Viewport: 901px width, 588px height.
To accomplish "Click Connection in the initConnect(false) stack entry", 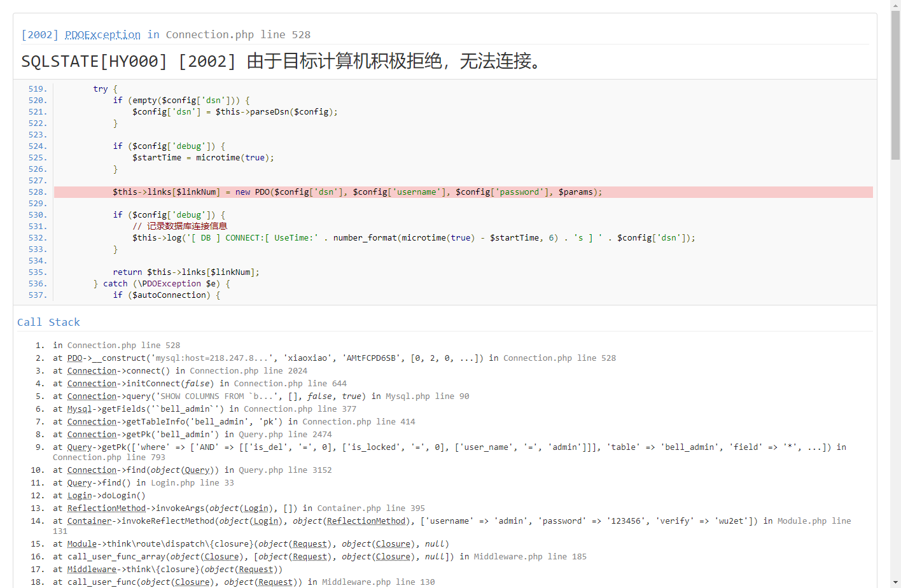I will pos(92,384).
